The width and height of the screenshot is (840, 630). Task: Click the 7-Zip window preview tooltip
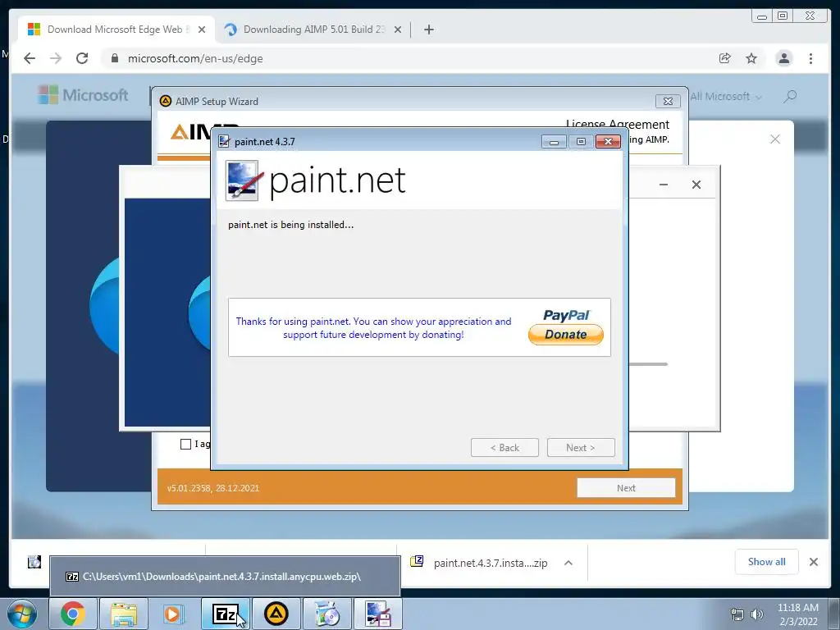[x=225, y=577]
